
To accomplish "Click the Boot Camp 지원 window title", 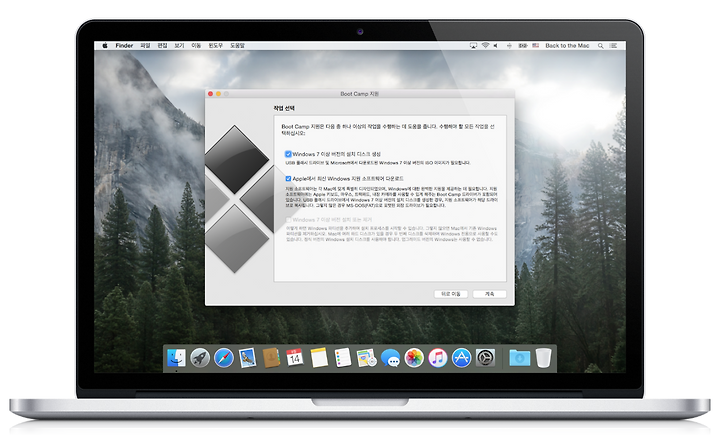I will [x=360, y=94].
